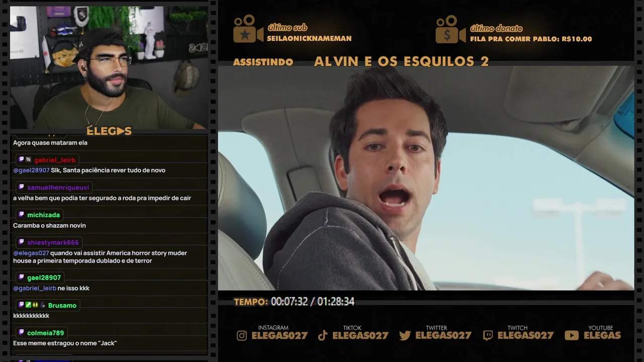
Task: Click Twitch badge beside Brusamo username
Action: click(21, 305)
